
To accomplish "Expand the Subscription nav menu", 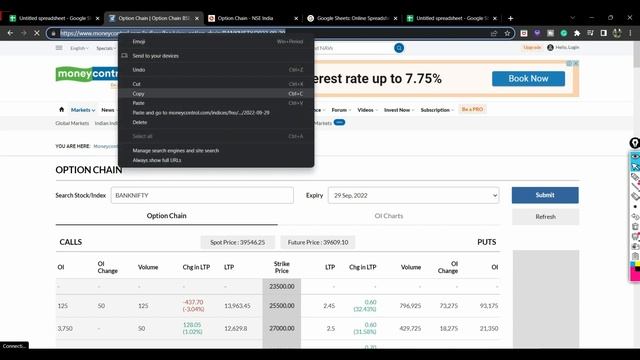I will 437,110.
